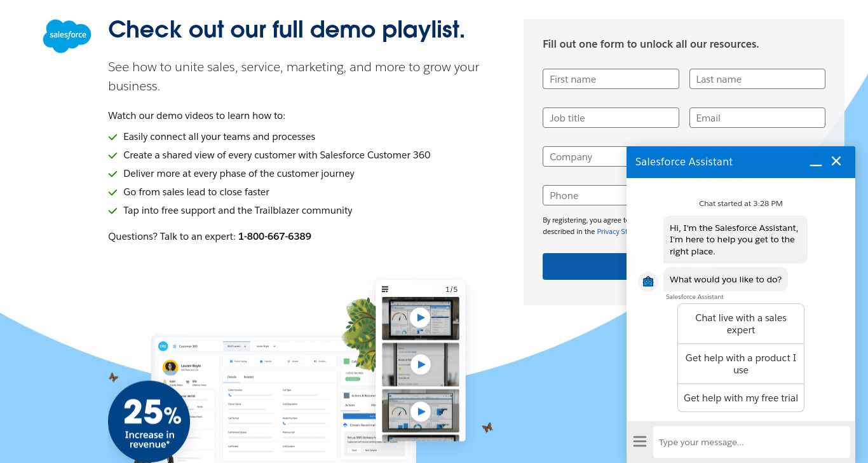Viewport: 868px width, 463px height.
Task: Click Easily connect all your teams and processes
Action: (219, 137)
